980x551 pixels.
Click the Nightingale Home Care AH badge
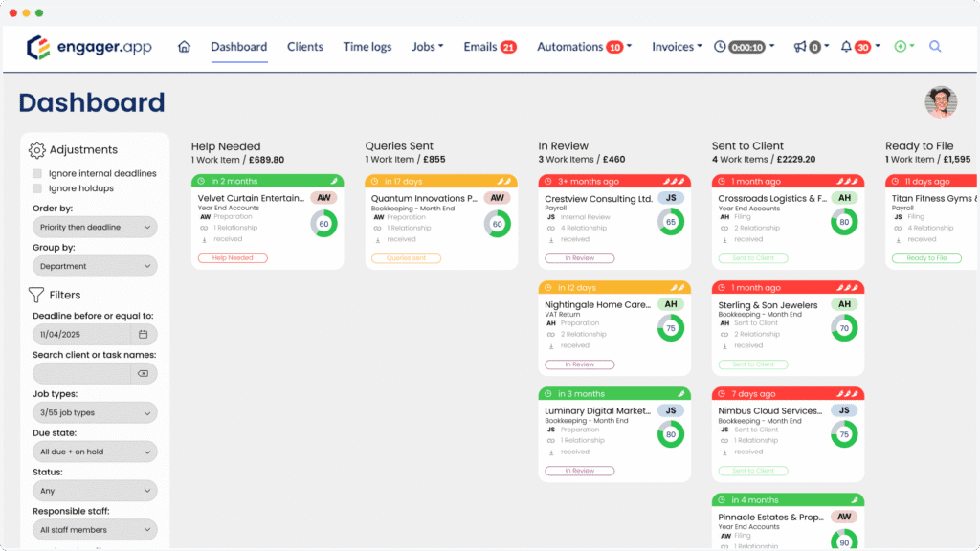pos(671,304)
